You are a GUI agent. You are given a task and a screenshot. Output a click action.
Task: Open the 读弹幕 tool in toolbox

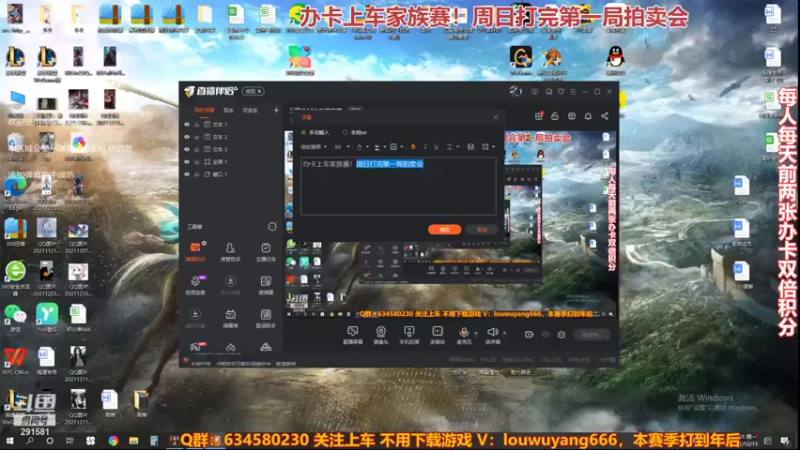[266, 285]
